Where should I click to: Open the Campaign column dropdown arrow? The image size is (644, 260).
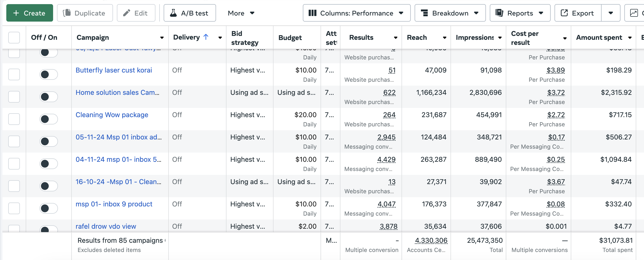click(x=162, y=38)
